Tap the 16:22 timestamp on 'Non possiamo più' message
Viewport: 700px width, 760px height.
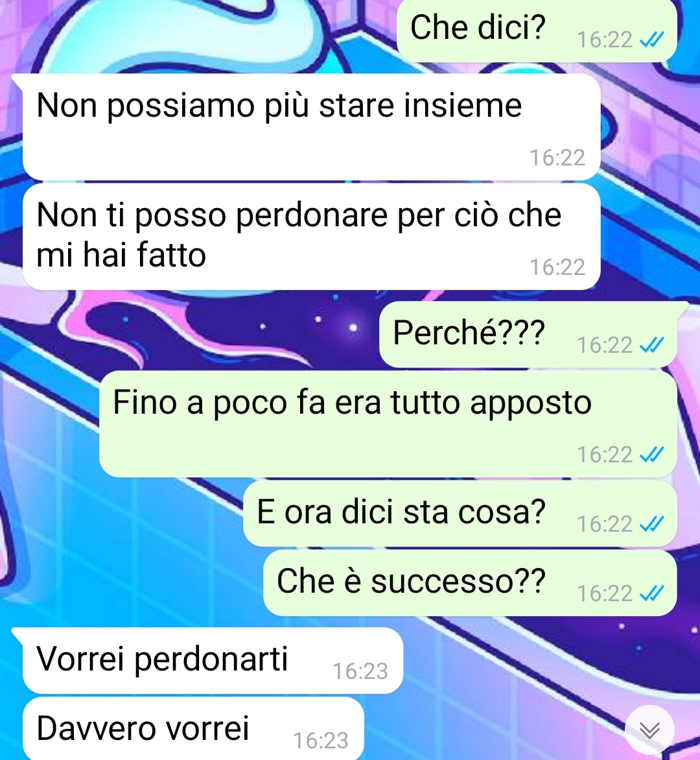(x=557, y=158)
